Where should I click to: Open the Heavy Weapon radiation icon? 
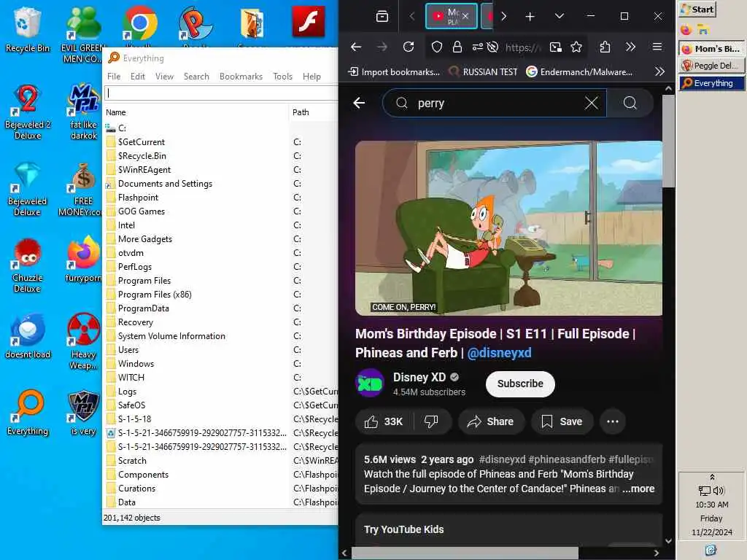[83, 330]
